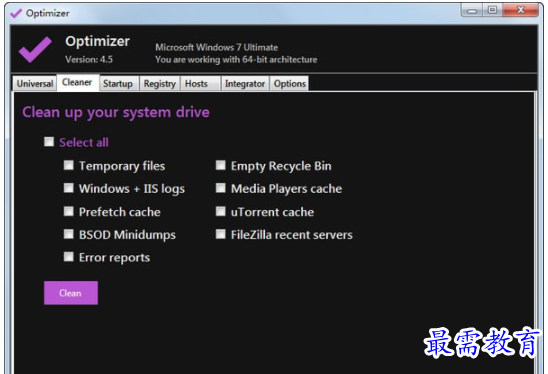Maximize the Optimizer window
The image size is (548, 374).
(x=493, y=10)
